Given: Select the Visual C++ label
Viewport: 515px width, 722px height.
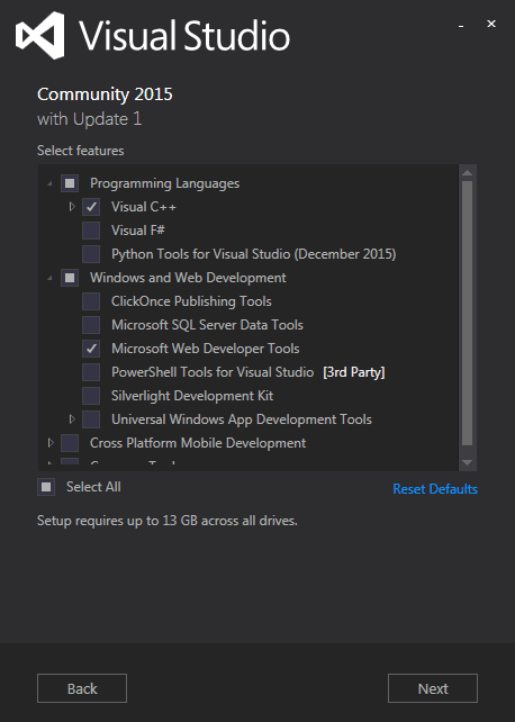Looking at the screenshot, I should click(144, 207).
